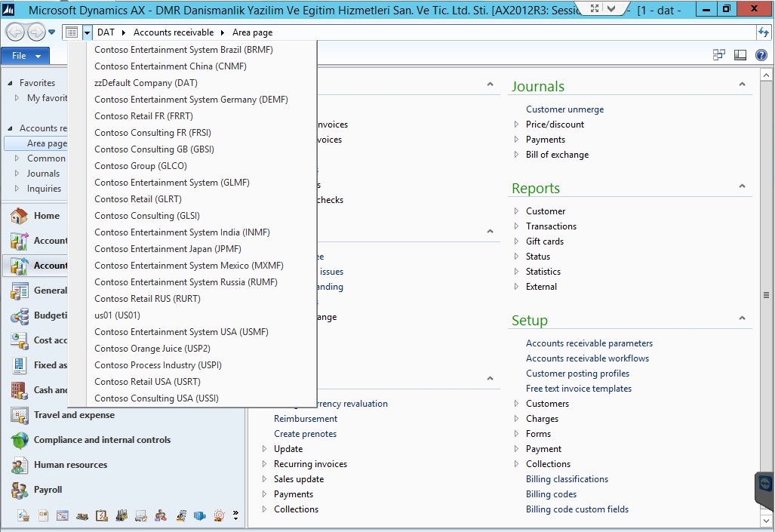Image resolution: width=775 pixels, height=532 pixels.
Task: Select us01 (US01) company
Action: [117, 315]
